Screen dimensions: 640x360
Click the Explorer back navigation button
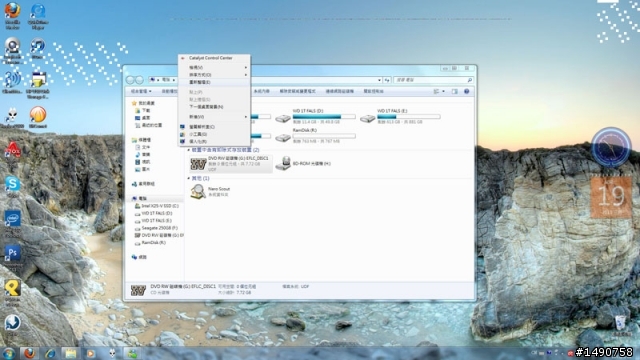click(130, 80)
